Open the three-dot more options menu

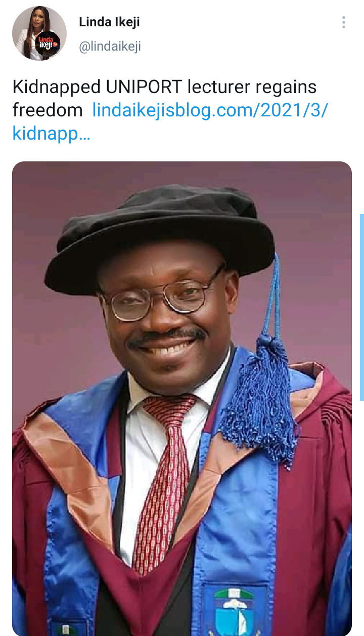[344, 22]
